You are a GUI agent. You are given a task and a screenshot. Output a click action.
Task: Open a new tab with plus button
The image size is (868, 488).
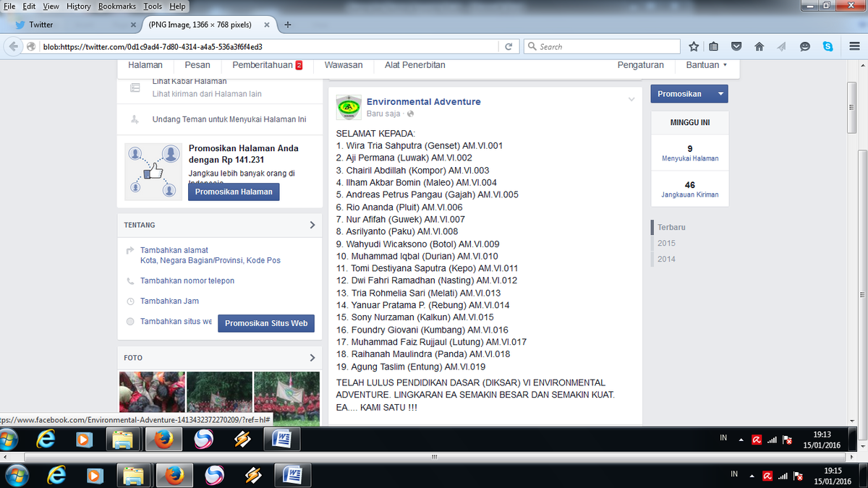288,25
